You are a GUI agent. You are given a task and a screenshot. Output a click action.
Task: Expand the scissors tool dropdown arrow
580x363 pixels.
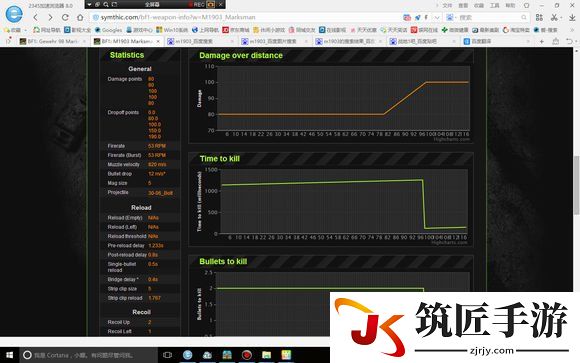point(561,18)
